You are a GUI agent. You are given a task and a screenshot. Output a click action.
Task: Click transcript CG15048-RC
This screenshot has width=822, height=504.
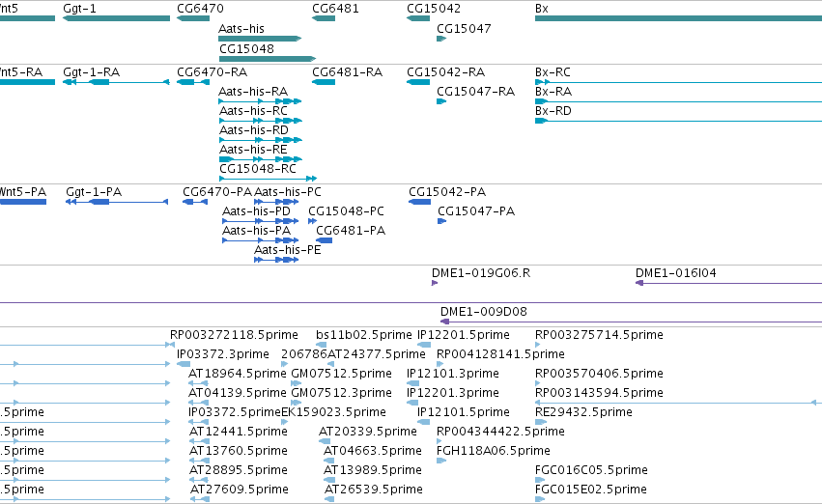(x=258, y=169)
